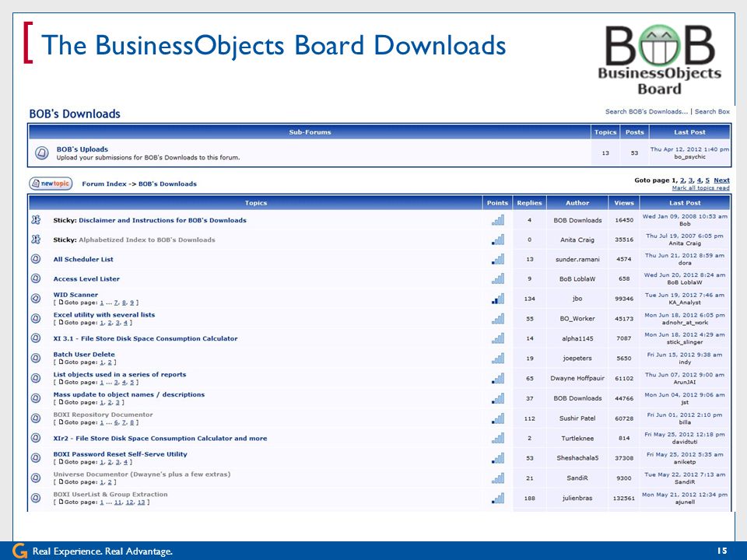Click the new topic button

click(x=51, y=184)
